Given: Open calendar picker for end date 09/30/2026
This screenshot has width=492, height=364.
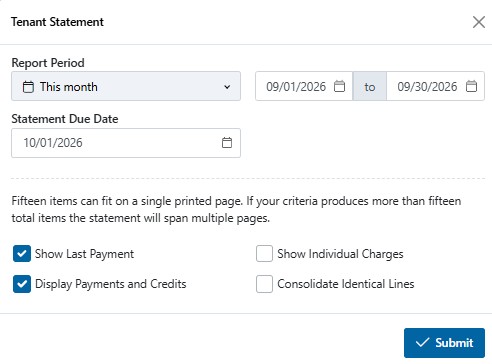Looking at the screenshot, I should [x=471, y=86].
